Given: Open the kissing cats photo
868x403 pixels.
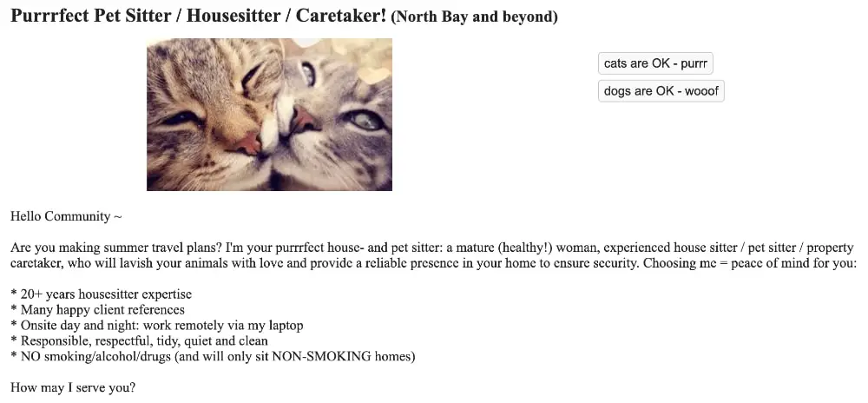Looking at the screenshot, I should pos(269,115).
